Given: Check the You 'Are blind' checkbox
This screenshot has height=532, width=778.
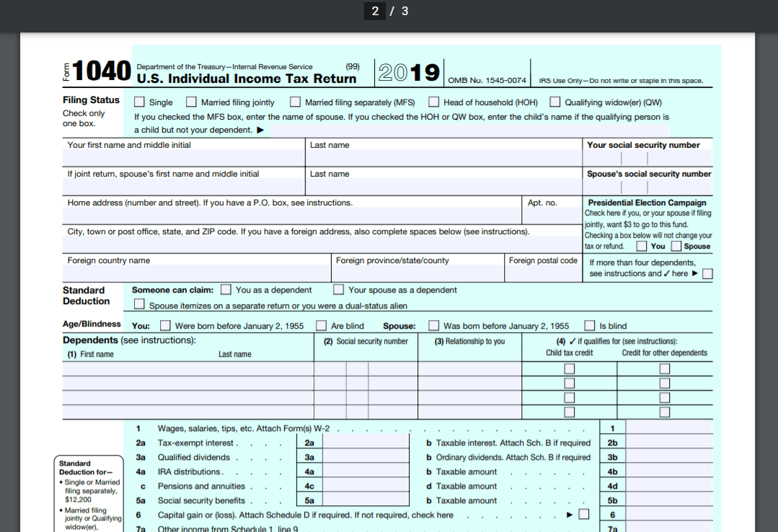Looking at the screenshot, I should tap(322, 326).
